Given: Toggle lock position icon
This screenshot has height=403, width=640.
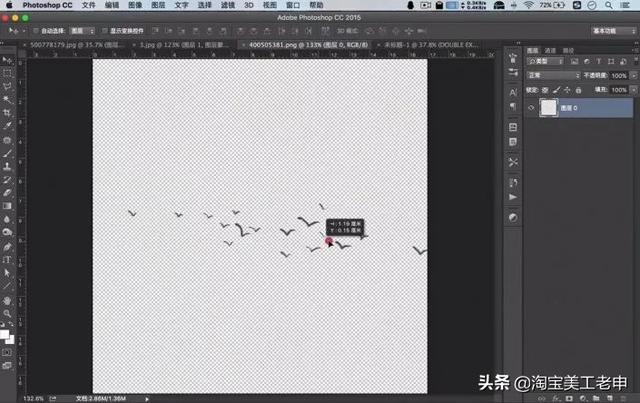Looking at the screenshot, I should 567,90.
